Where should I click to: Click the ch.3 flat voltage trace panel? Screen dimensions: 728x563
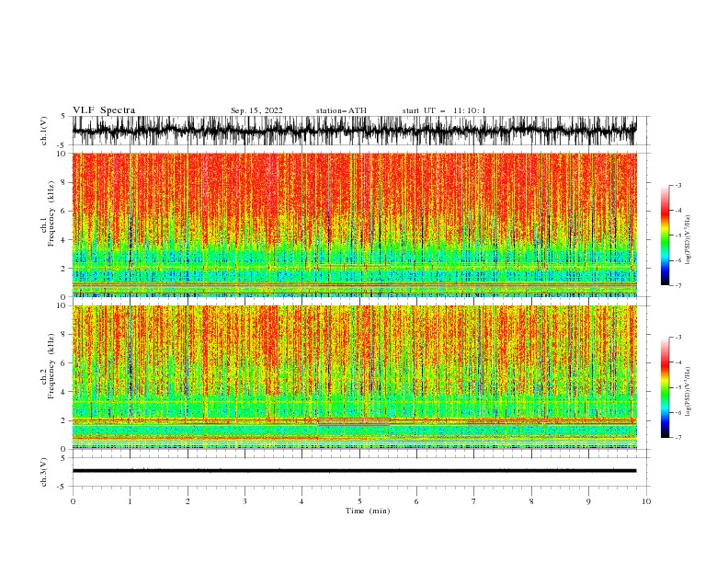(354, 472)
